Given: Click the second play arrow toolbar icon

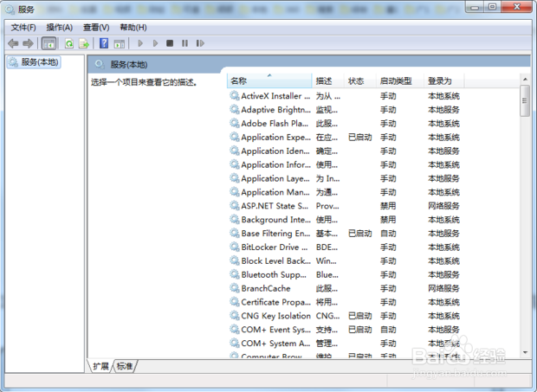Looking at the screenshot, I should tap(155, 43).
